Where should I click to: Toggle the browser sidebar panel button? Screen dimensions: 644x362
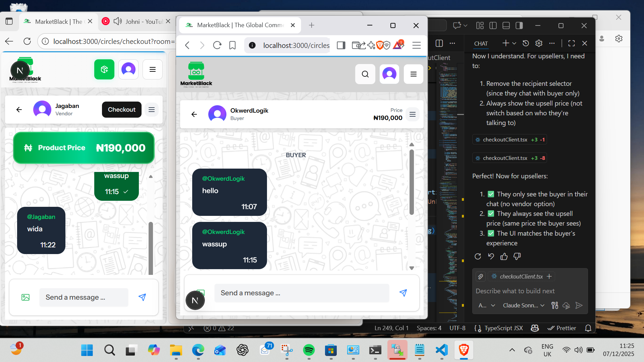click(x=341, y=45)
